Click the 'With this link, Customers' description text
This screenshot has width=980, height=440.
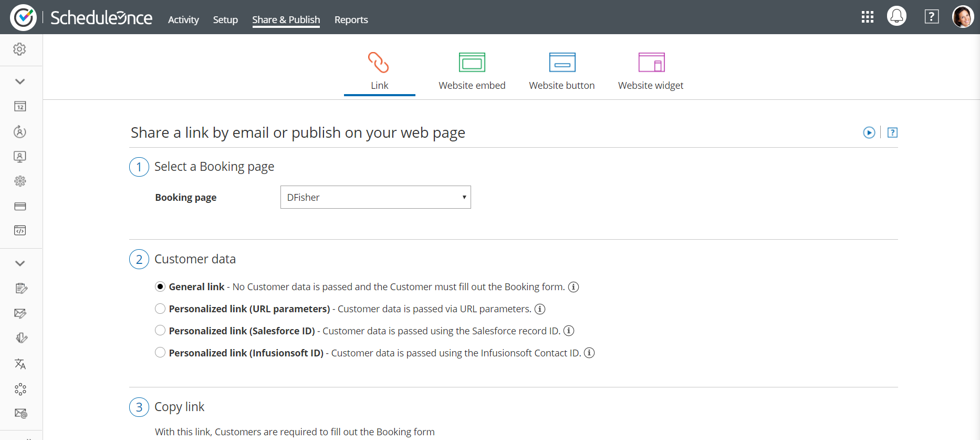pos(295,432)
